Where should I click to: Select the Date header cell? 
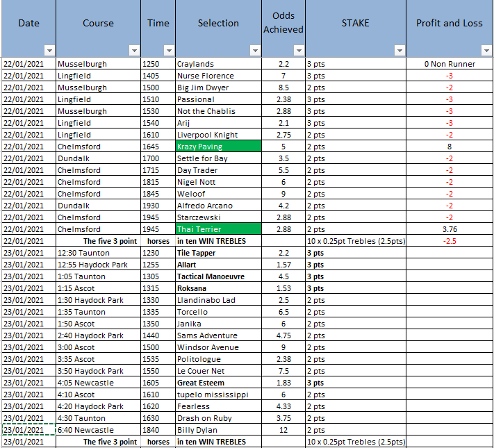(28, 28)
